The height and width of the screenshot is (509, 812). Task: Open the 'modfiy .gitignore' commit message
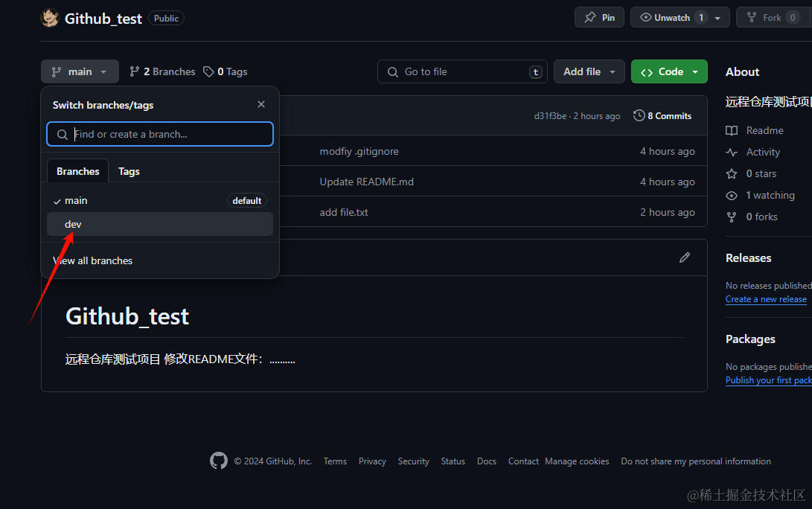(x=359, y=151)
